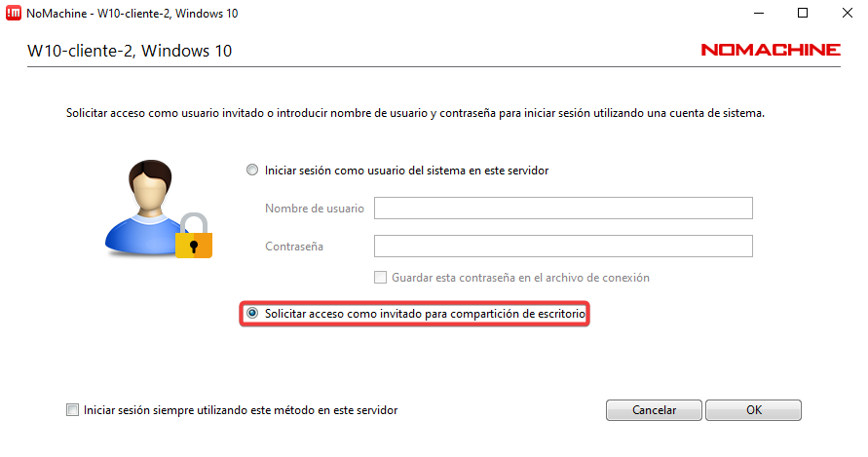868x457 pixels.
Task: Click the red NoMachine logo
Action: pyautogui.click(x=770, y=50)
